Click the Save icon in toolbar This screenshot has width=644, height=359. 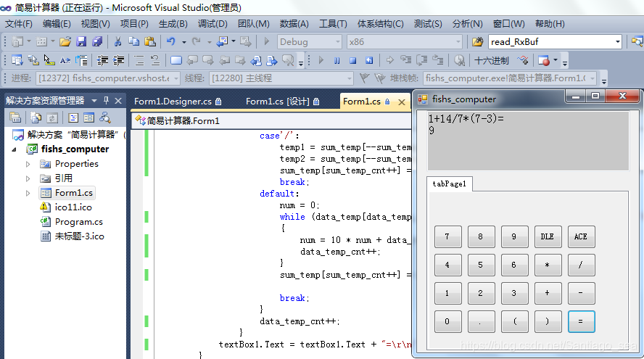tap(81, 41)
